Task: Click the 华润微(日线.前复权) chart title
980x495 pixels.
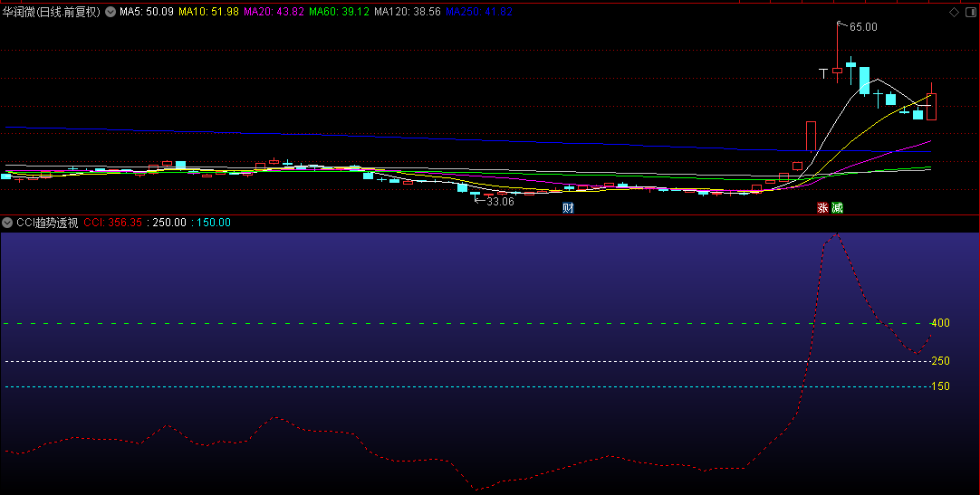Action: pos(51,12)
